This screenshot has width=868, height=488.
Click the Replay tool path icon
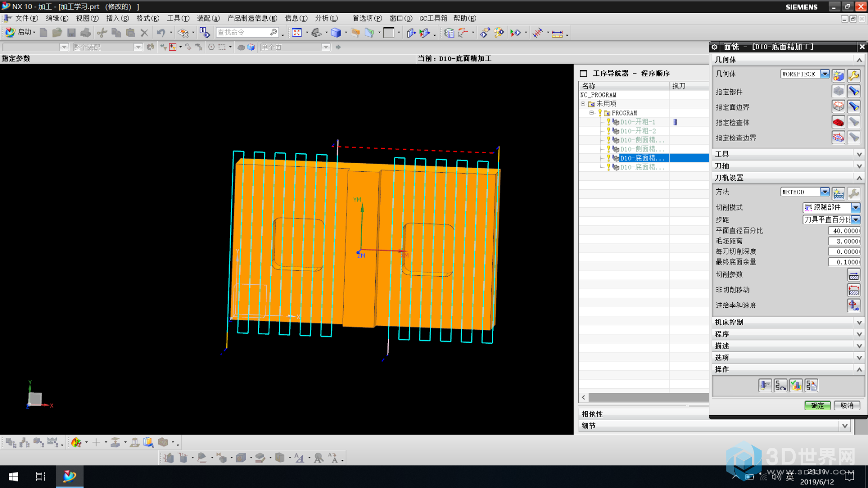(x=781, y=385)
